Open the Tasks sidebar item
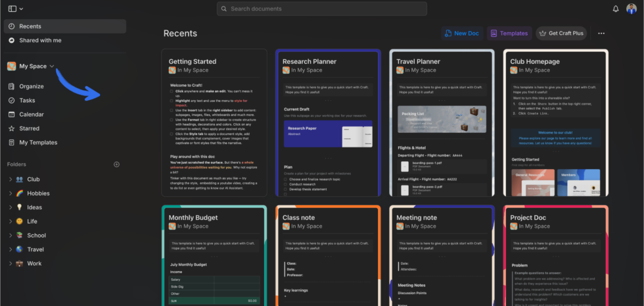The image size is (644, 306). (x=27, y=101)
